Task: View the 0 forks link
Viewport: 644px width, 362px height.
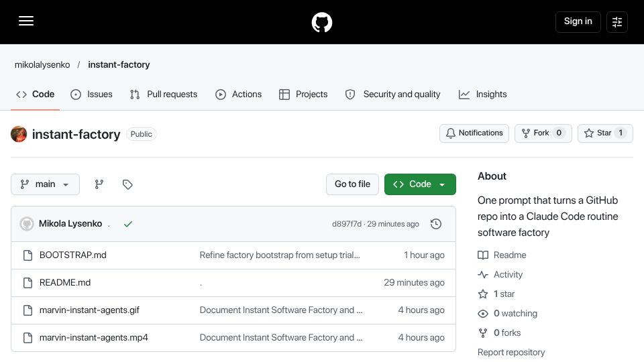Action: click(499, 333)
